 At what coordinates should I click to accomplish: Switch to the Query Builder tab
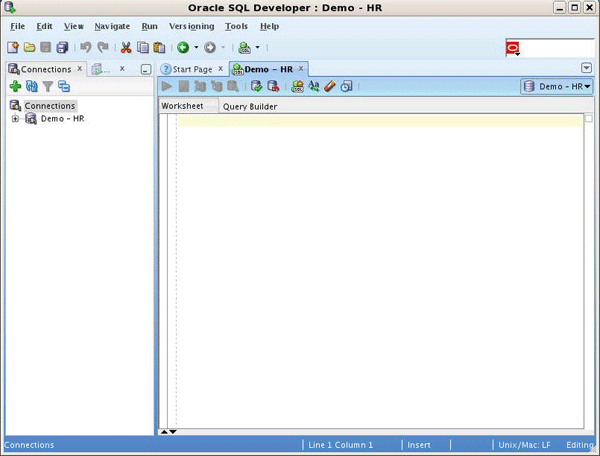(250, 107)
